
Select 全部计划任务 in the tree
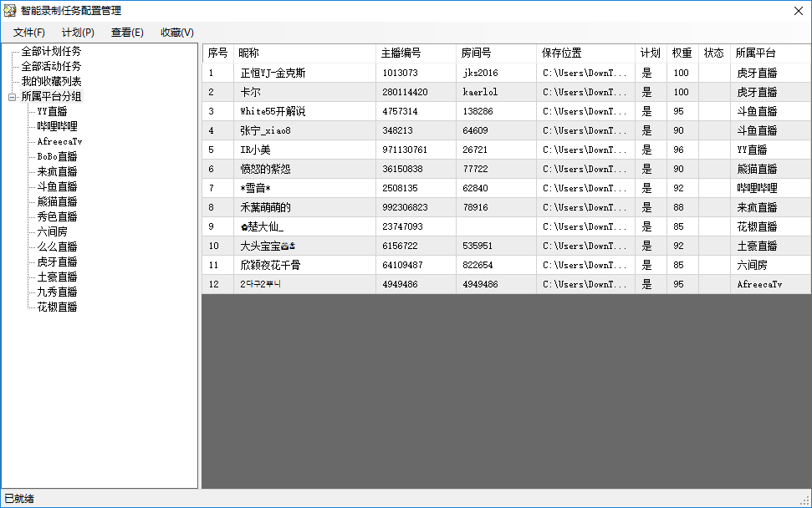pyautogui.click(x=51, y=52)
